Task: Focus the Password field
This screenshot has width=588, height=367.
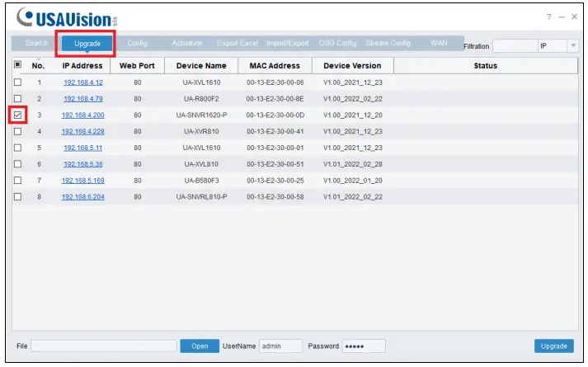Action: point(364,346)
